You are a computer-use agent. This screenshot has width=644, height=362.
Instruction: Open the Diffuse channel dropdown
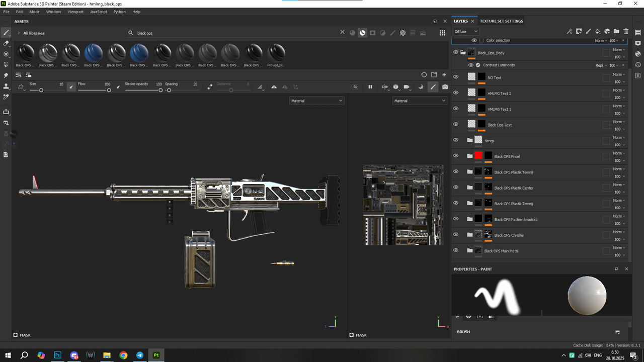(x=466, y=31)
